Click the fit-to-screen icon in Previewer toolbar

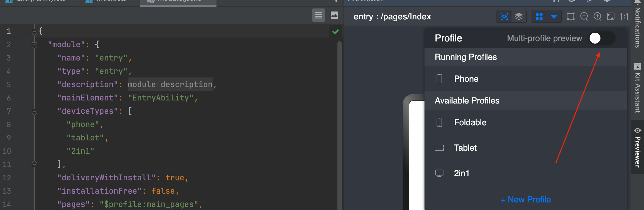click(611, 16)
